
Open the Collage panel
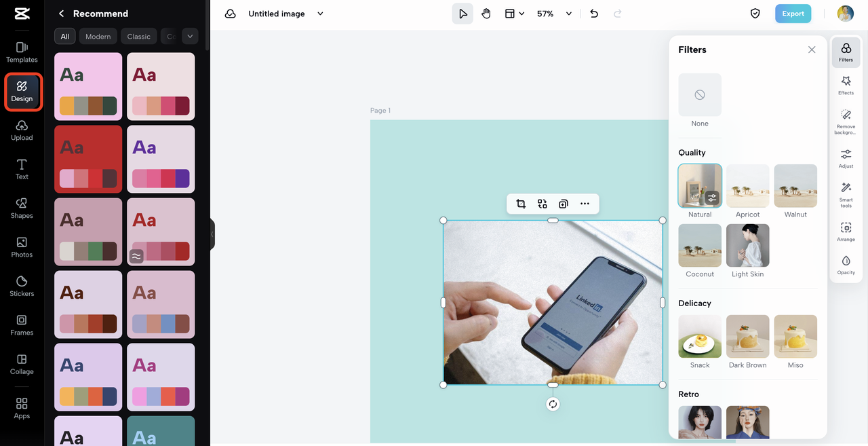click(22, 365)
